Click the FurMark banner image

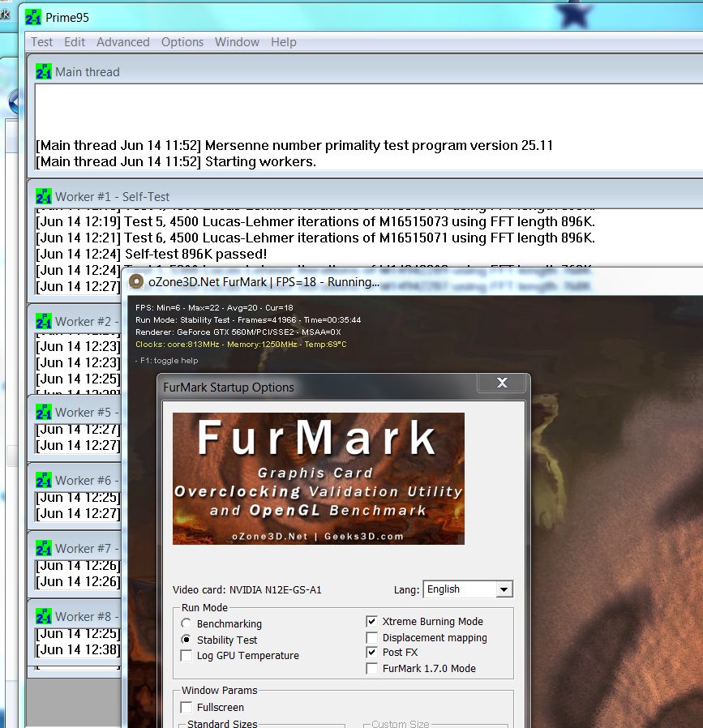[x=319, y=478]
